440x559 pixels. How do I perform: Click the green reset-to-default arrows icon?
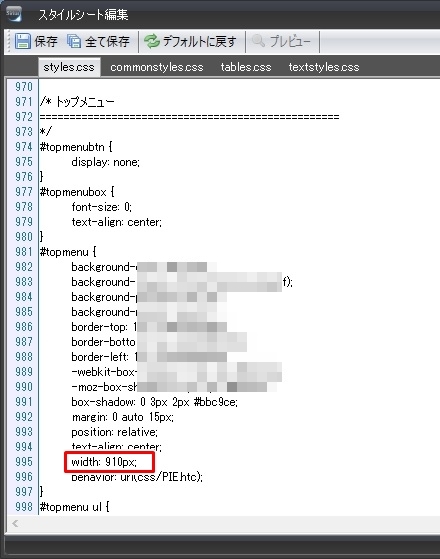click(x=152, y=41)
